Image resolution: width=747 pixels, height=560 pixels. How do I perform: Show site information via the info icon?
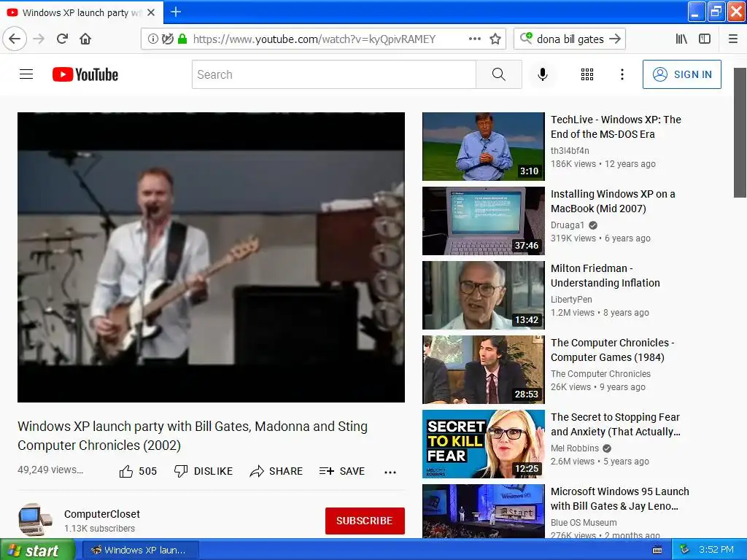click(x=153, y=39)
